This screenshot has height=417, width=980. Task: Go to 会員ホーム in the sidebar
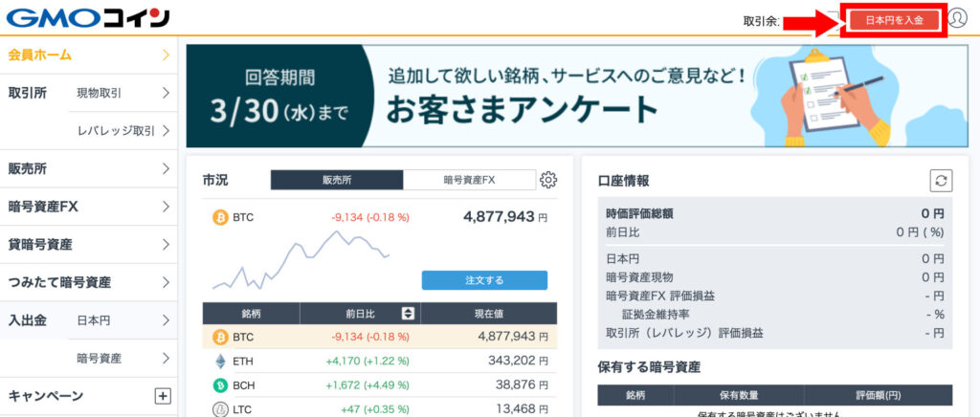coord(89,55)
